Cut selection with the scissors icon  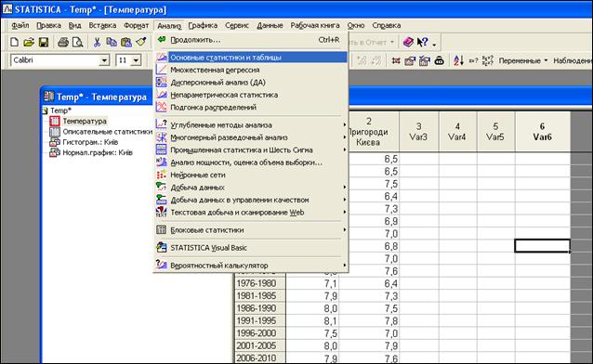pos(97,42)
